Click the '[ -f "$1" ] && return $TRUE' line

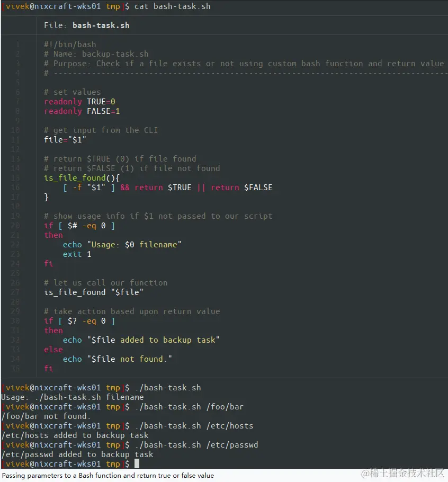[x=167, y=188]
